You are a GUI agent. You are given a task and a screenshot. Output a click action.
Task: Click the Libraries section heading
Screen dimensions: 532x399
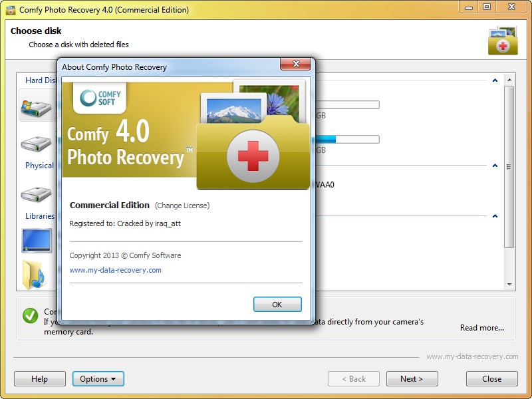tap(40, 216)
